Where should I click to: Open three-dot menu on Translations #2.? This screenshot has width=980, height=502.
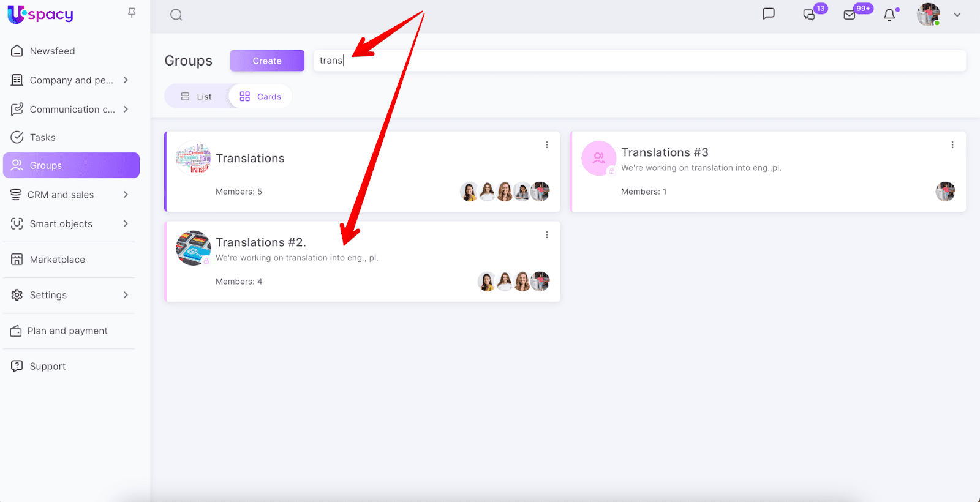pos(547,235)
